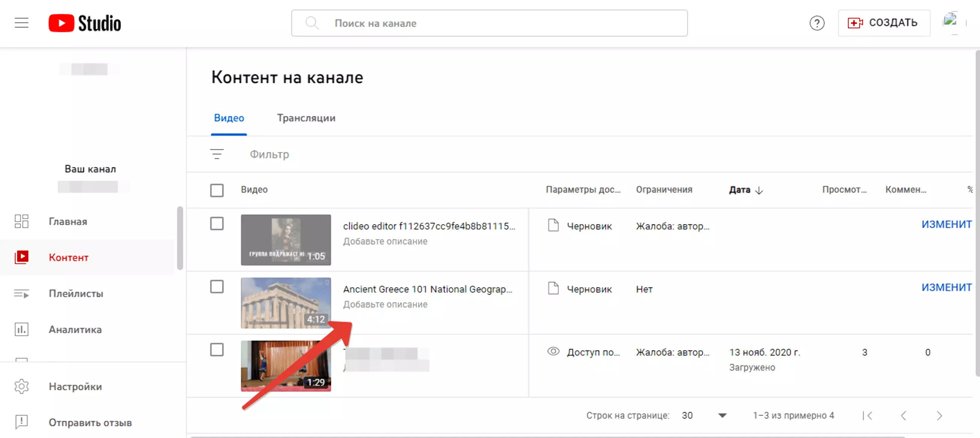The width and height of the screenshot is (980, 438).
Task: Open Отправить отзыв in the sidebar
Action: coord(88,422)
